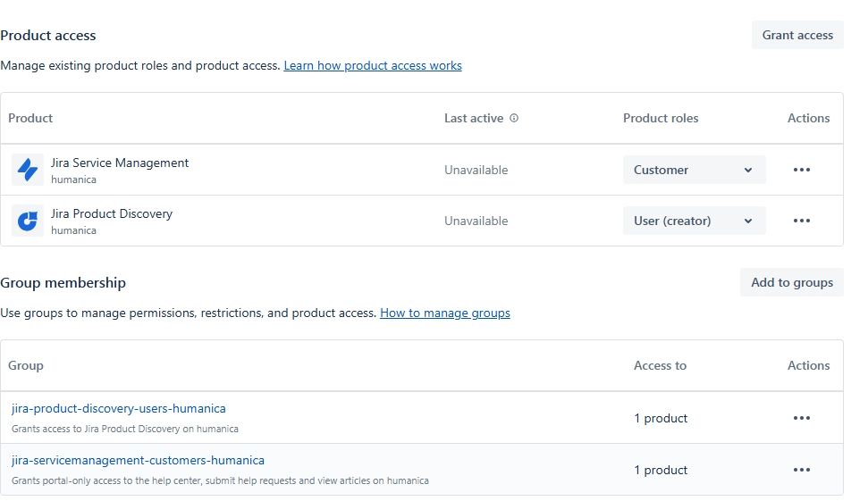This screenshot has width=868, height=501.
Task: Click humanica under Jira Product Discovery
Action: 73,230
